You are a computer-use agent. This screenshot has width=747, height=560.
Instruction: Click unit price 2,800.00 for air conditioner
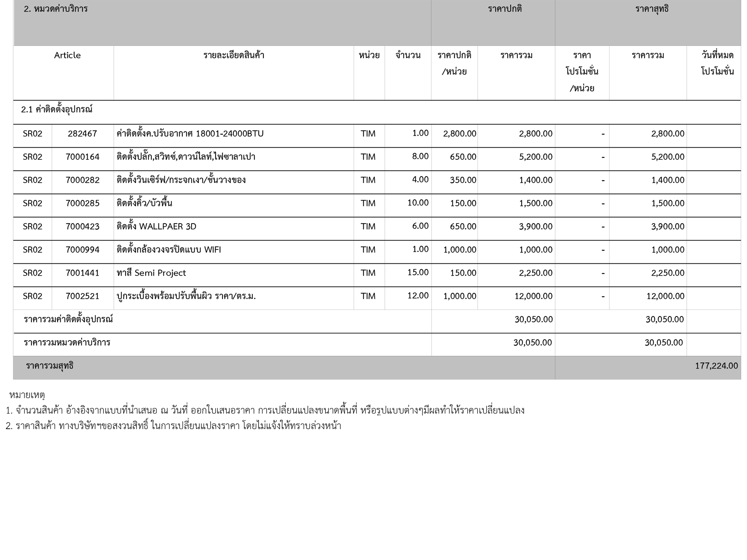point(459,134)
